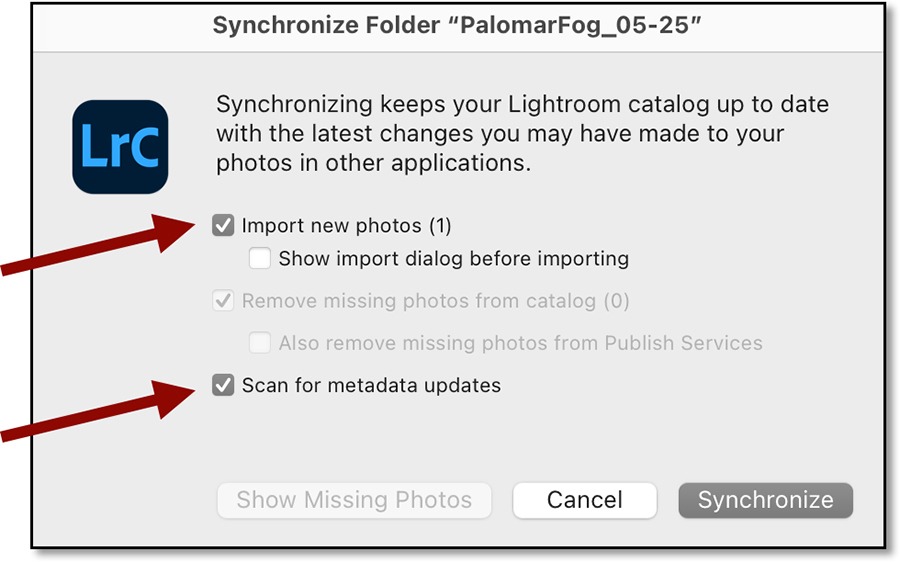Image resolution: width=900 pixels, height=562 pixels.
Task: Click the "Remove missing photos from catalog (0)" label
Action: pos(435,301)
